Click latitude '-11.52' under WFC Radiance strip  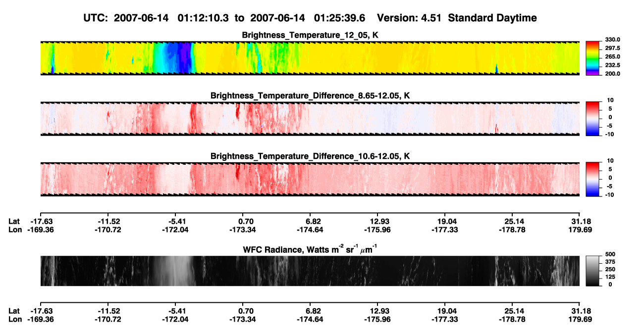point(108,312)
